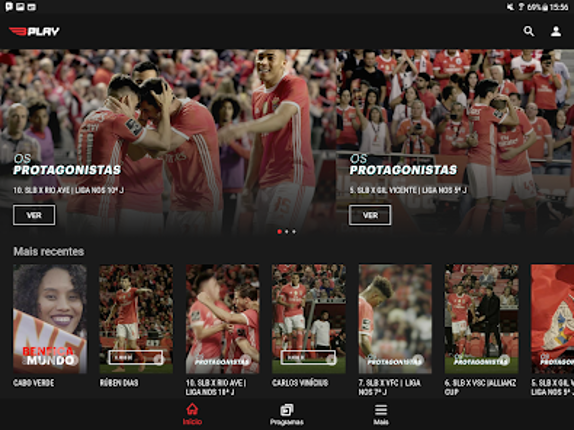Go to the Início home tab
This screenshot has height=430, width=574.
tap(192, 414)
